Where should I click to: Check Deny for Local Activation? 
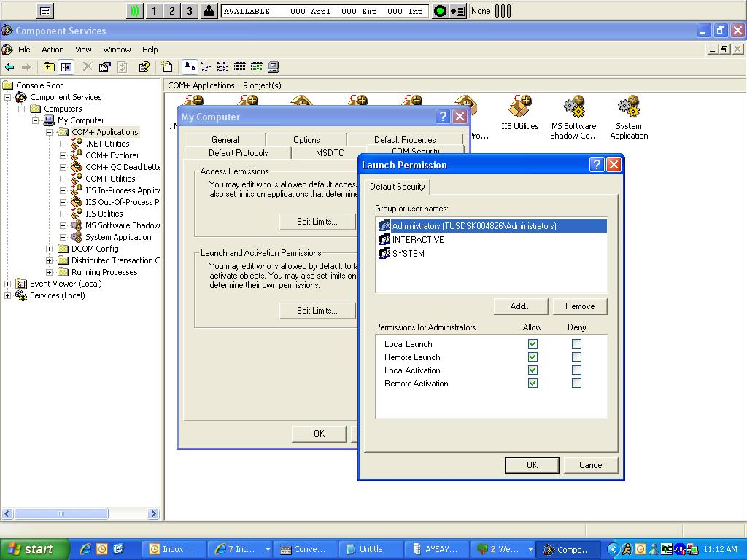(x=576, y=370)
